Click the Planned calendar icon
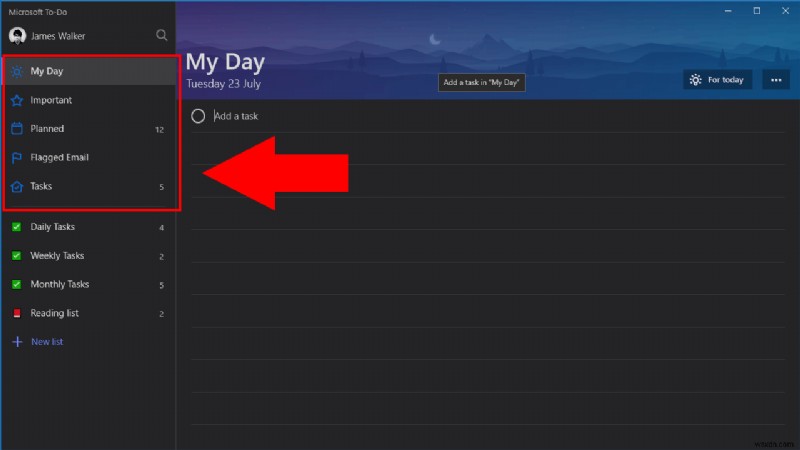 point(17,129)
